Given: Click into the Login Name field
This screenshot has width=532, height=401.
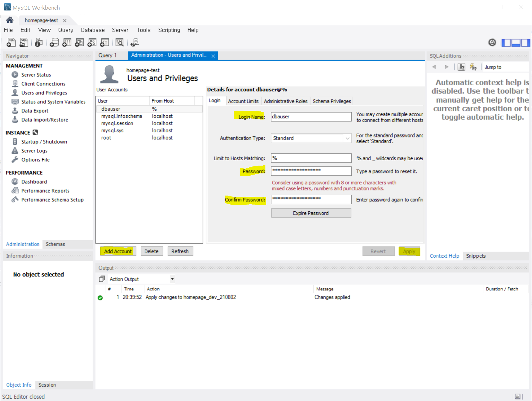Looking at the screenshot, I should pos(311,116).
